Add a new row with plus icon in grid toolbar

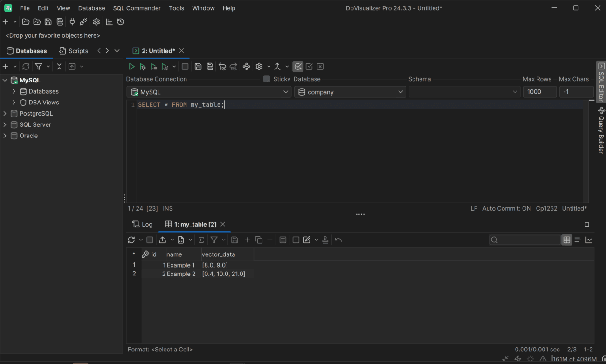pos(248,240)
